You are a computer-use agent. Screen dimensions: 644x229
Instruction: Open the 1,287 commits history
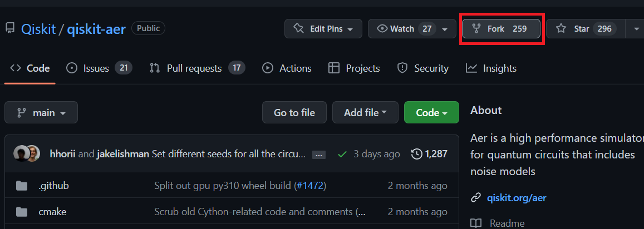(429, 155)
